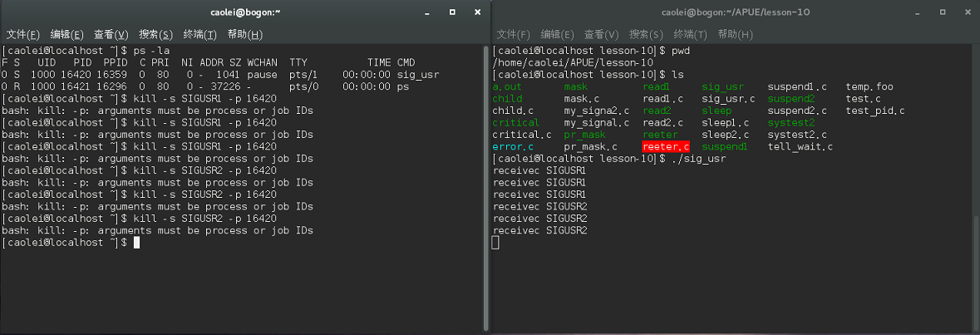Click the ps header row with PID PPID

coord(208,62)
